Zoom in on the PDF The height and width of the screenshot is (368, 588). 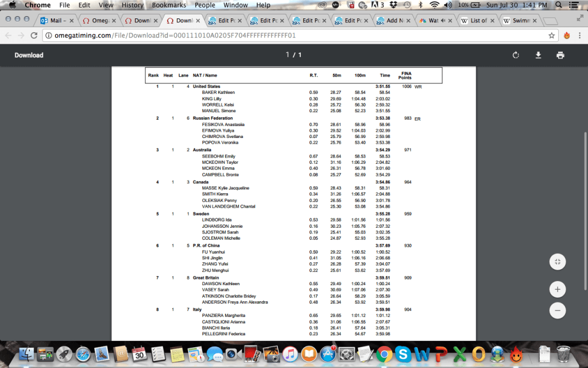(558, 289)
